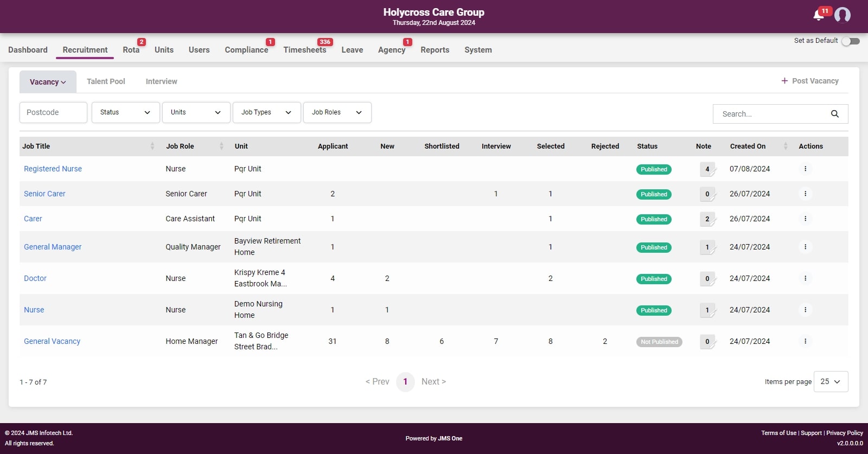Sort the table by Created On column

(x=786, y=146)
